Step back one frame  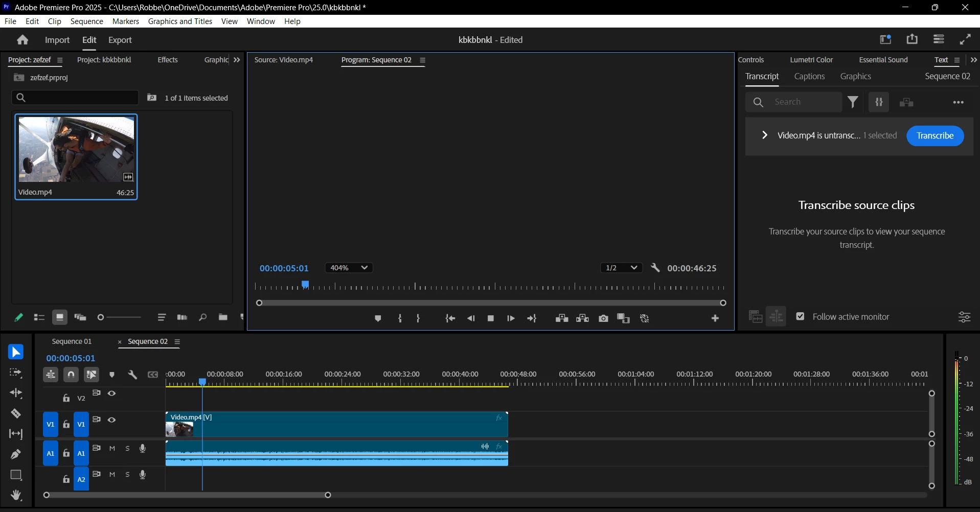[x=471, y=318]
